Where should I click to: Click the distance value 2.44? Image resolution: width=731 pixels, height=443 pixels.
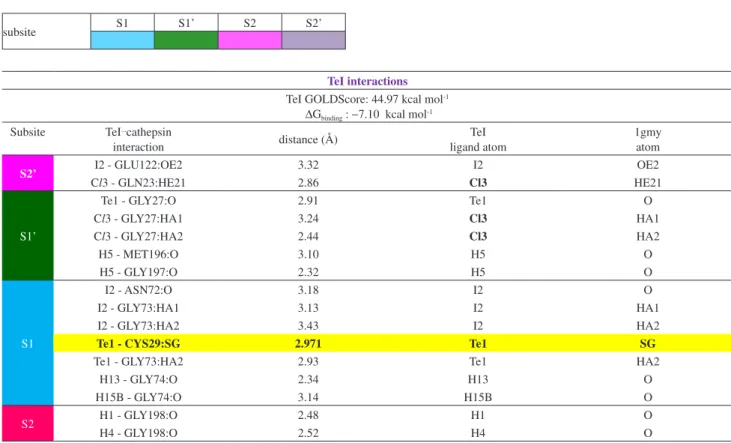(x=308, y=236)
